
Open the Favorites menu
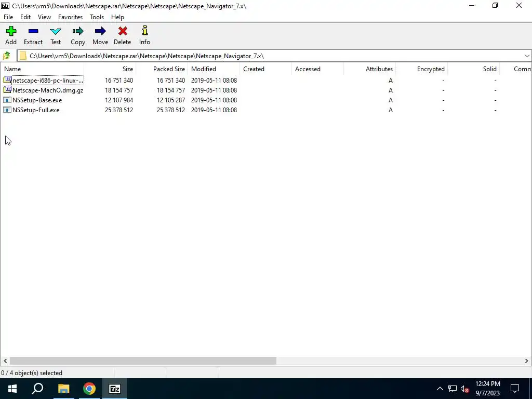[70, 17]
